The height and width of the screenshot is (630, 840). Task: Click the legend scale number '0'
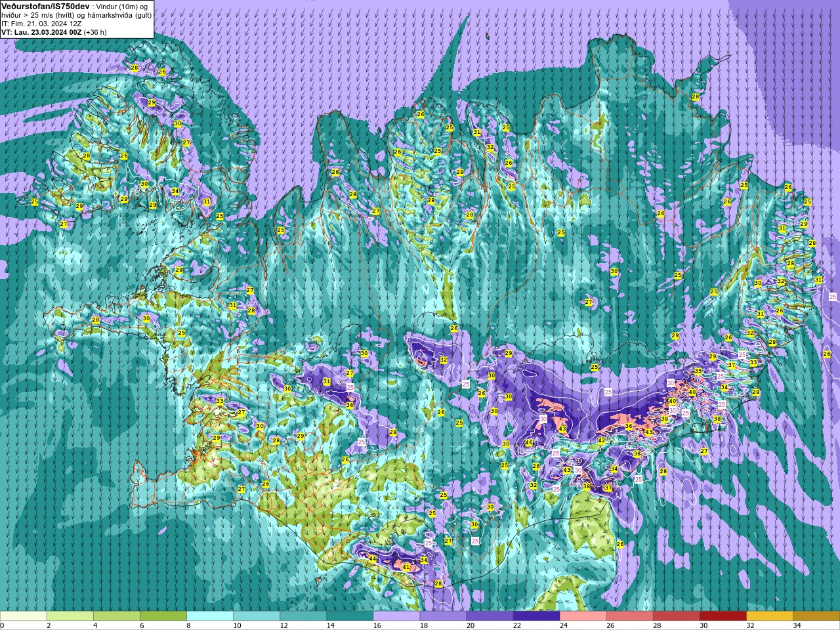pyautogui.click(x=3, y=625)
